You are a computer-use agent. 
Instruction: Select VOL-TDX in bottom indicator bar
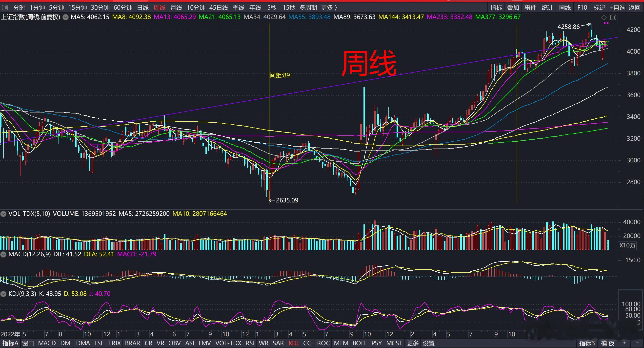point(228,343)
